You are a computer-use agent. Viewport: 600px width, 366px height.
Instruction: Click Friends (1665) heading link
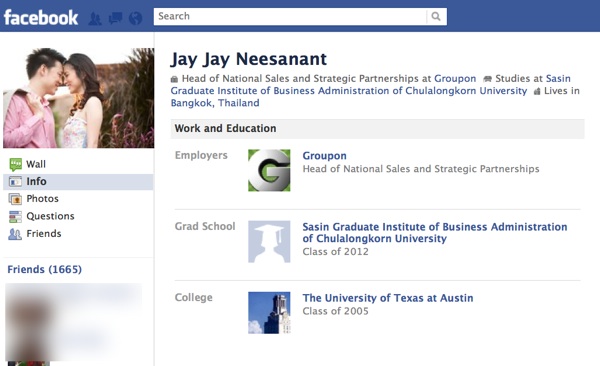[44, 270]
